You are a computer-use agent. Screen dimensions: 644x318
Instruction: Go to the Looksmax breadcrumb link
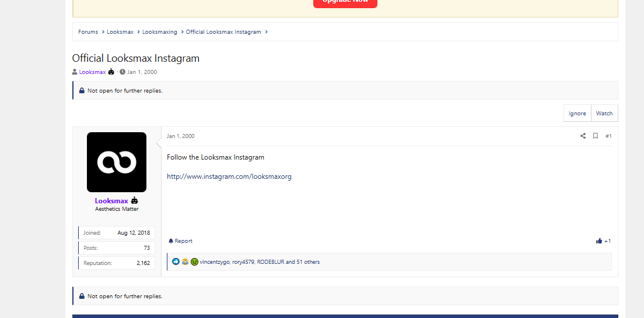[120, 31]
